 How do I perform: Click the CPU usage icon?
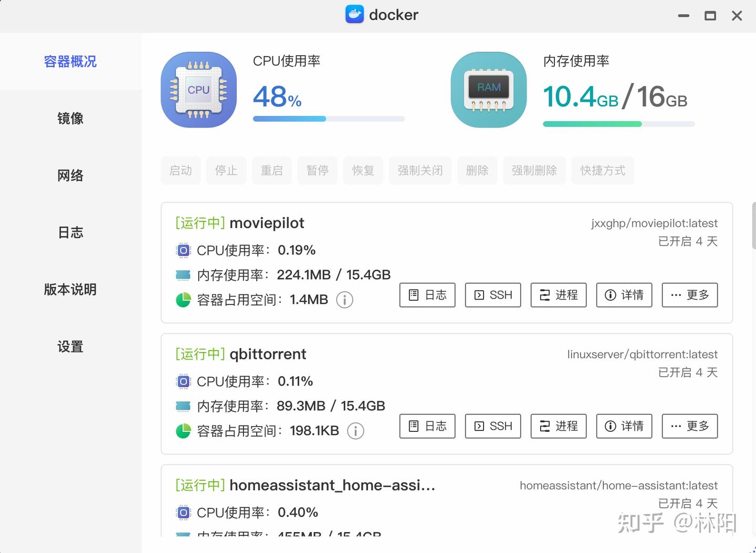198,89
